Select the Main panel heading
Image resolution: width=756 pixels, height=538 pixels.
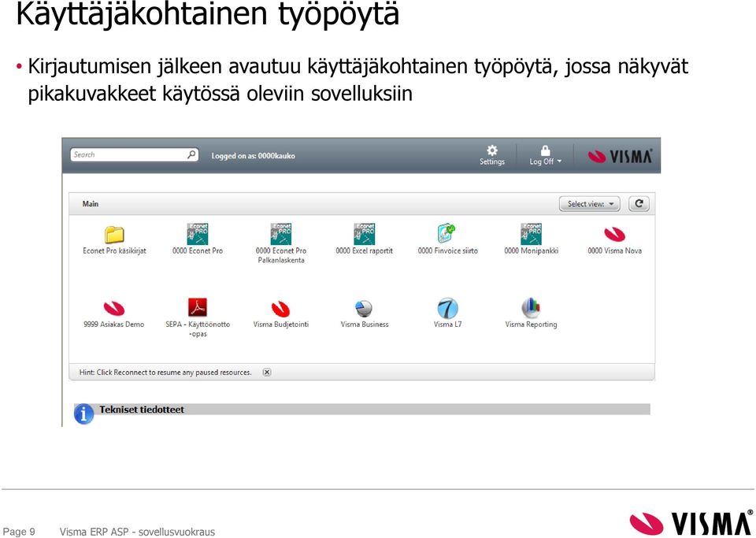click(x=90, y=204)
